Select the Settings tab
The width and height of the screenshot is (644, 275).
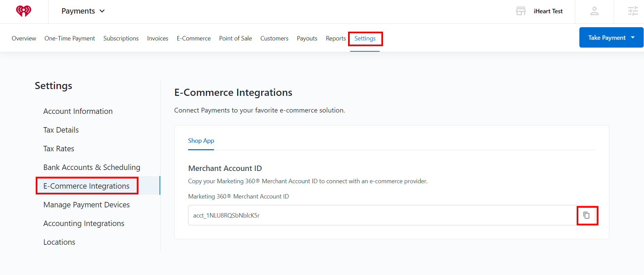coord(365,38)
